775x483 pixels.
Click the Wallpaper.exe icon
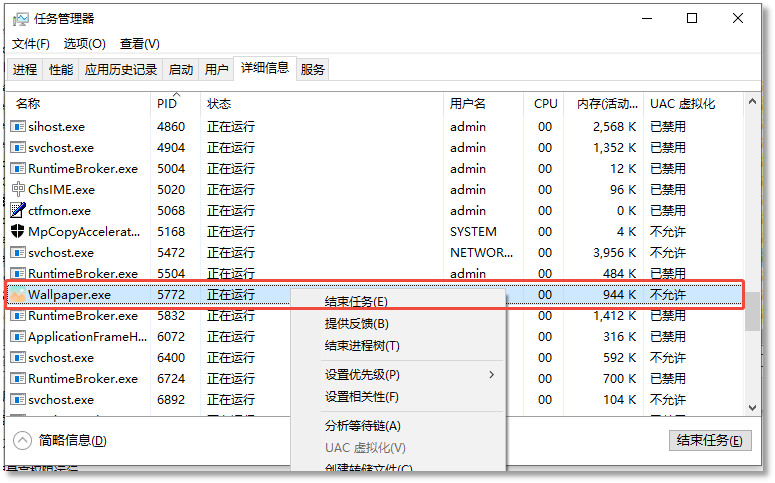(x=18, y=295)
